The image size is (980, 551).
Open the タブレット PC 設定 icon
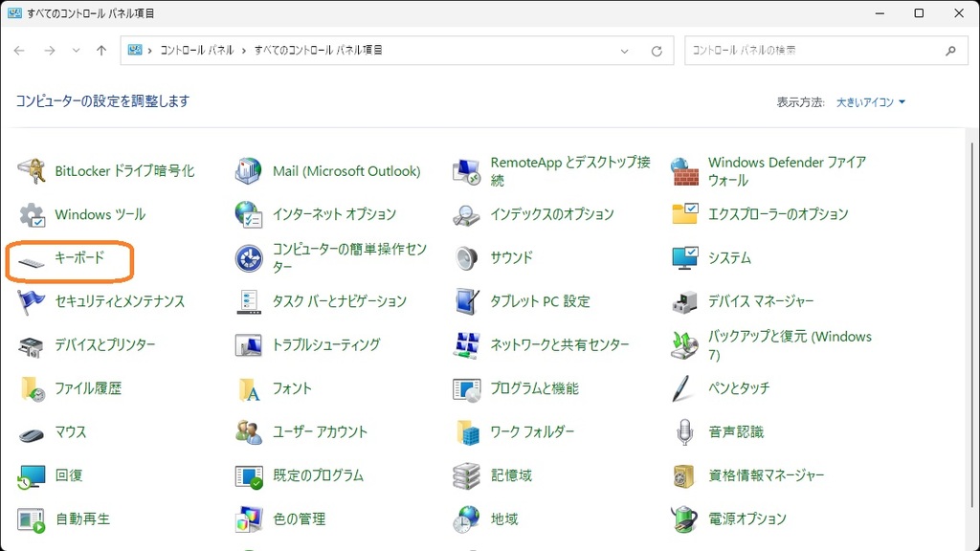(x=466, y=301)
